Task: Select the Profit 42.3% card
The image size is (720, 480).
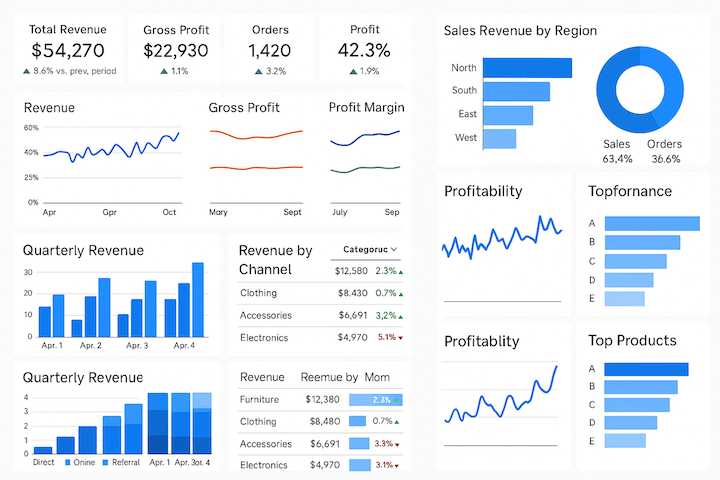Action: [364, 48]
